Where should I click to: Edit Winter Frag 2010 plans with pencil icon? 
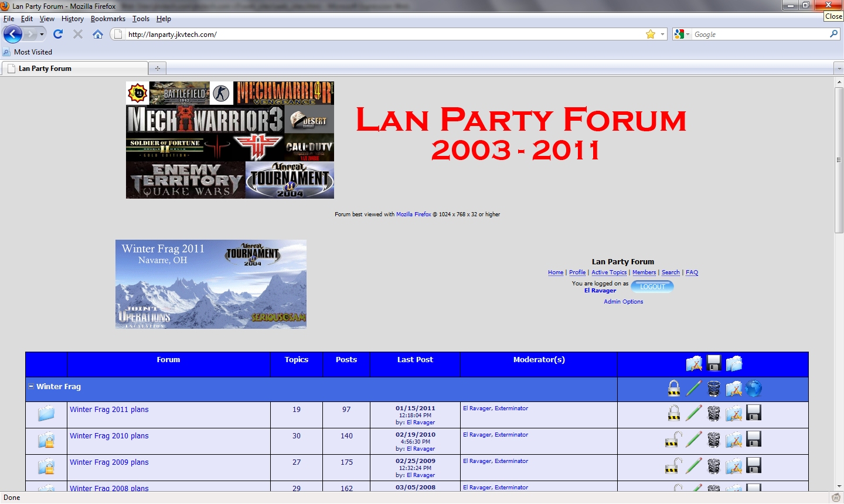point(694,440)
